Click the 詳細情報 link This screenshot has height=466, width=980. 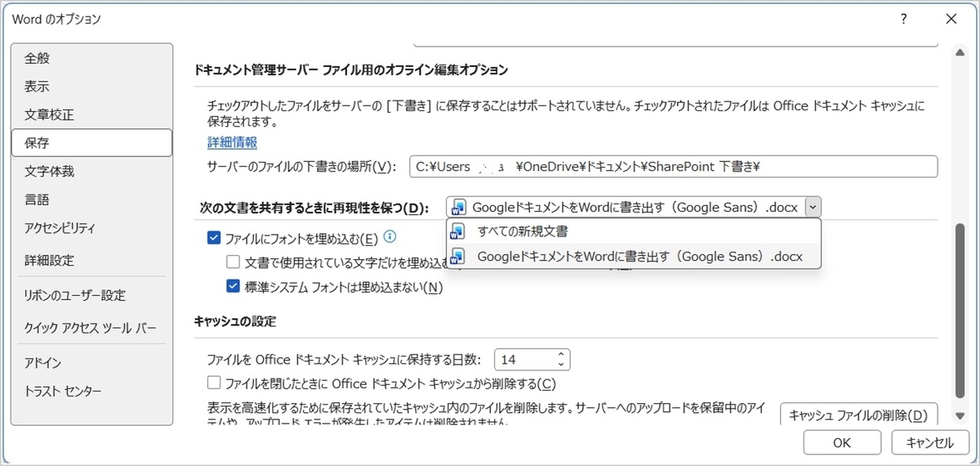click(232, 141)
